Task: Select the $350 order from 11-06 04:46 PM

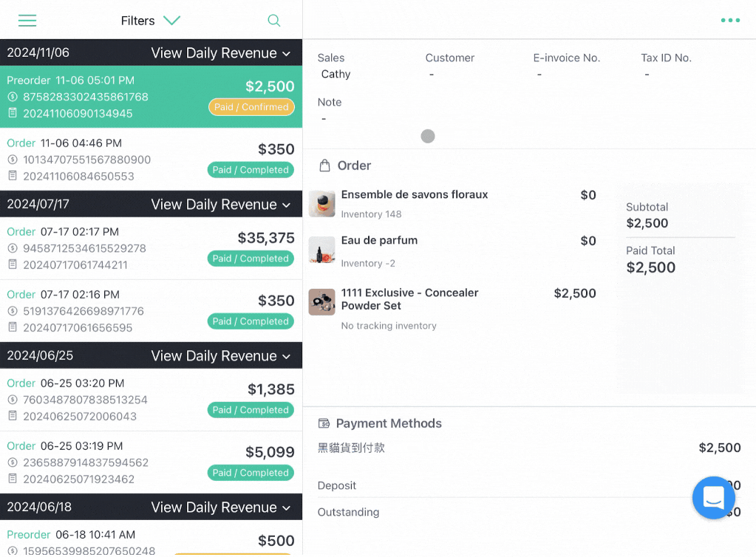Action: tap(151, 160)
